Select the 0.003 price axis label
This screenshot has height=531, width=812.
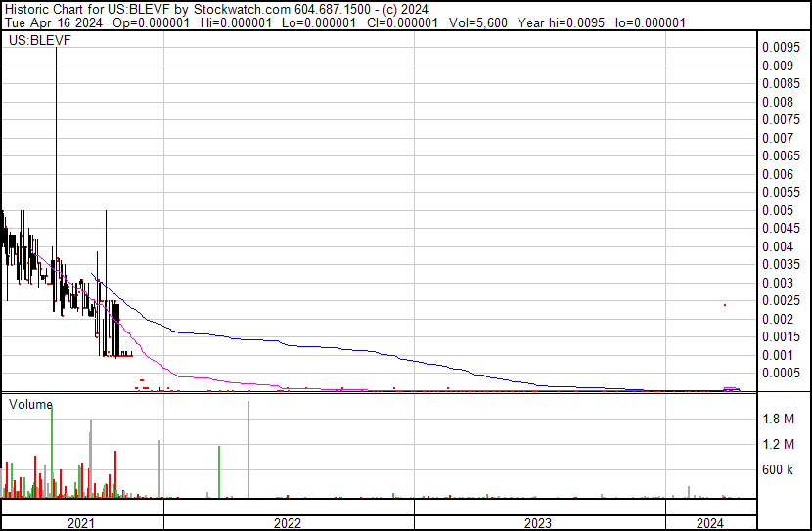pyautogui.click(x=778, y=283)
